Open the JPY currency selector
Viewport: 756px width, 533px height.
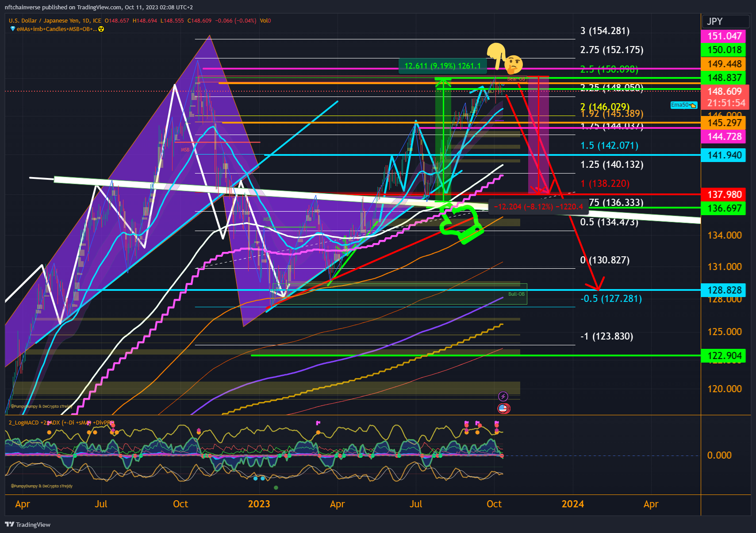pyautogui.click(x=725, y=21)
